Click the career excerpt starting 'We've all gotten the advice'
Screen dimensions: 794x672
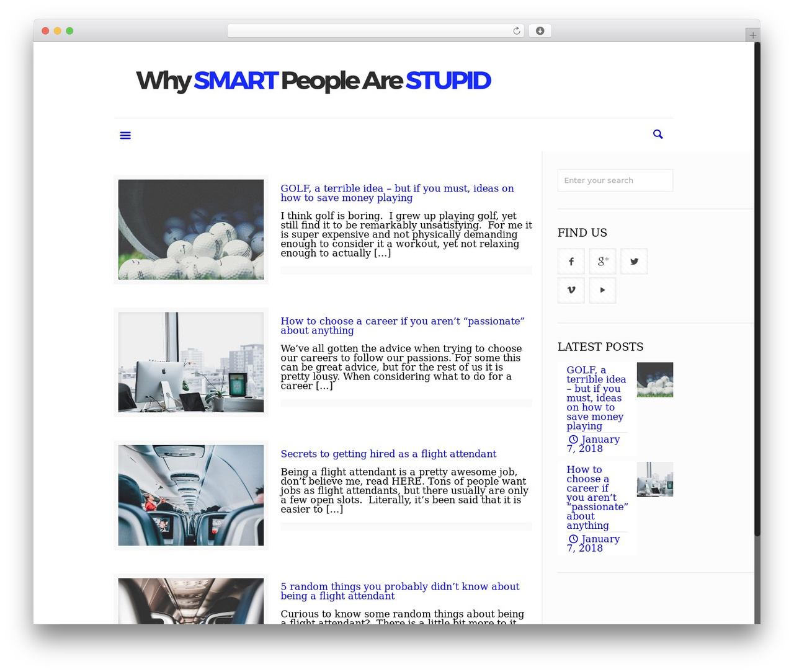401,367
